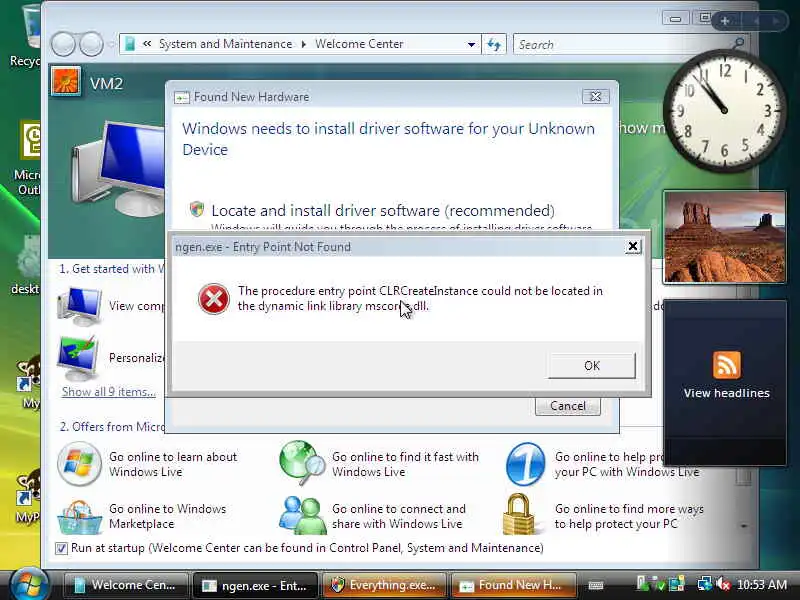Open the Start menu orb
Image resolution: width=800 pixels, height=600 pixels.
(29, 584)
